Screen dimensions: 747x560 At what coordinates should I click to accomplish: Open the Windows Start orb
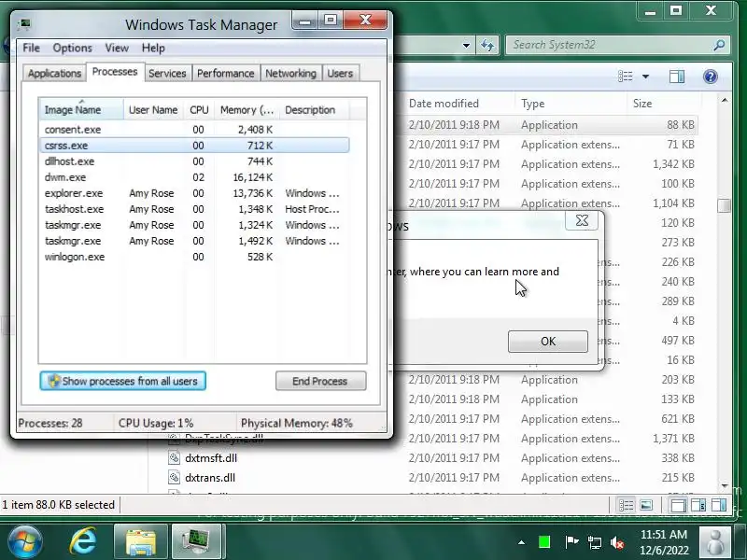25,542
